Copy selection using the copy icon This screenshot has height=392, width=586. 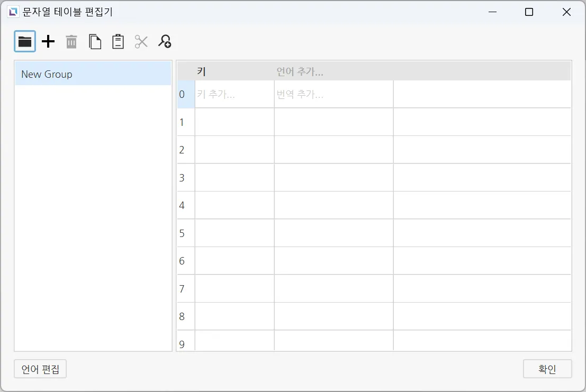click(95, 42)
